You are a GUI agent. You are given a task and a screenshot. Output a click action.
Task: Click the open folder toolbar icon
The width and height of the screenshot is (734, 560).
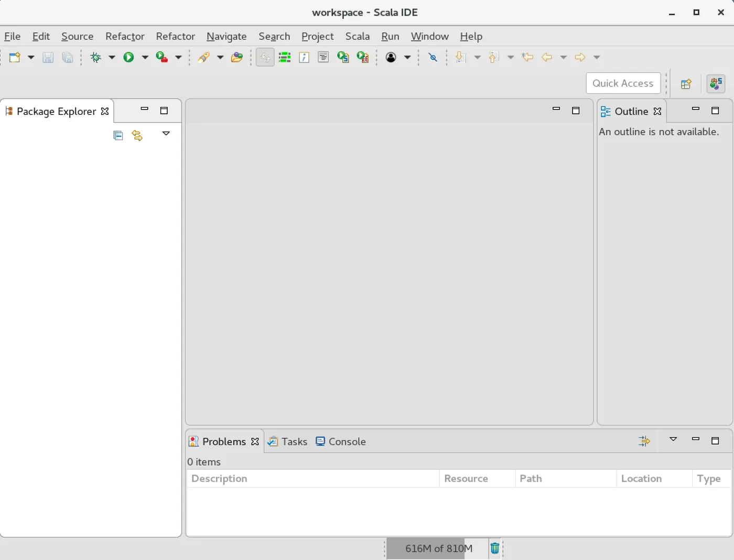[x=237, y=57]
